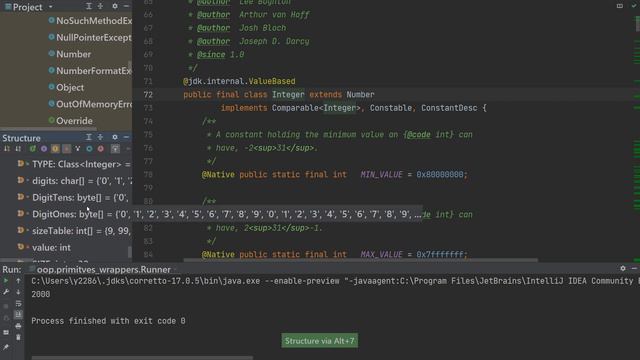Click MIN_VALUE constant name in editor
The image size is (640, 360).
[381, 174]
